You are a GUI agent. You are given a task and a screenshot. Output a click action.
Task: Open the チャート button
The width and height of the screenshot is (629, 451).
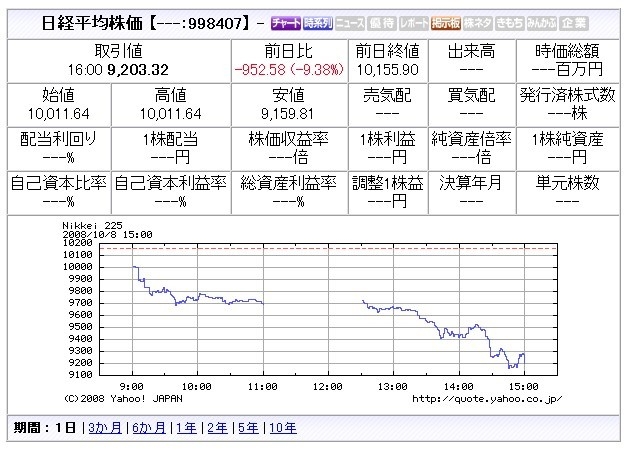point(285,23)
